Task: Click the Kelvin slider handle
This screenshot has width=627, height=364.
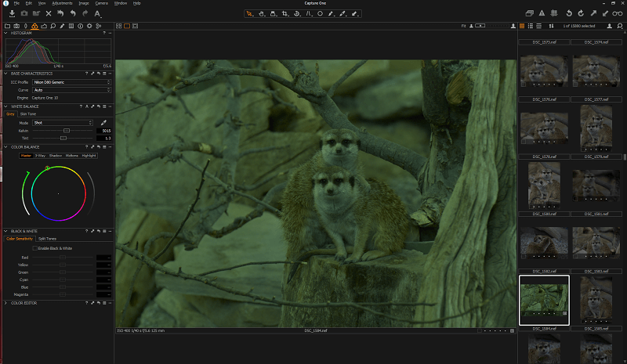Action: tap(67, 130)
